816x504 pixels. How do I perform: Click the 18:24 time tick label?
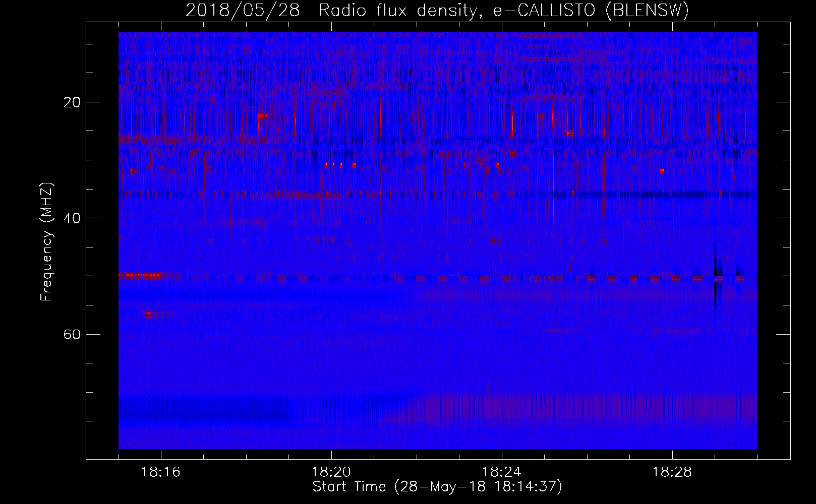(x=502, y=472)
